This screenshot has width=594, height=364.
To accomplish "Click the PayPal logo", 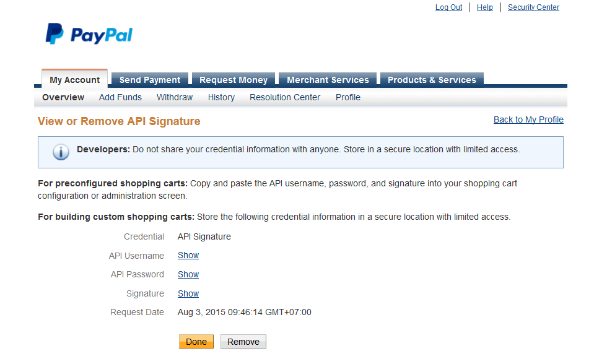I will click(x=89, y=34).
